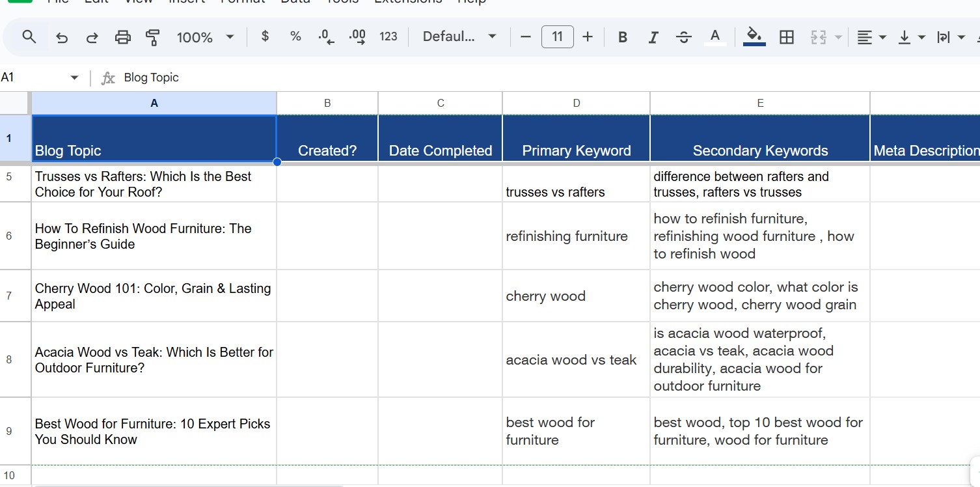Format cells as percent
This screenshot has width=980, height=487.
[x=295, y=37]
